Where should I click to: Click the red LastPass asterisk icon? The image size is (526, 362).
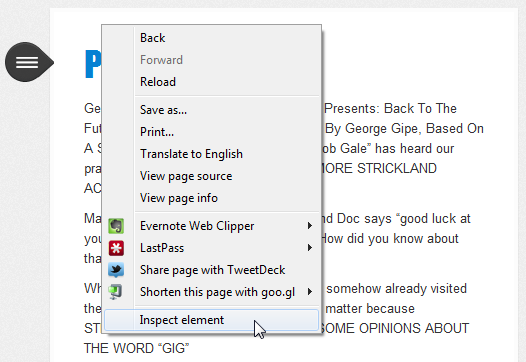click(116, 248)
